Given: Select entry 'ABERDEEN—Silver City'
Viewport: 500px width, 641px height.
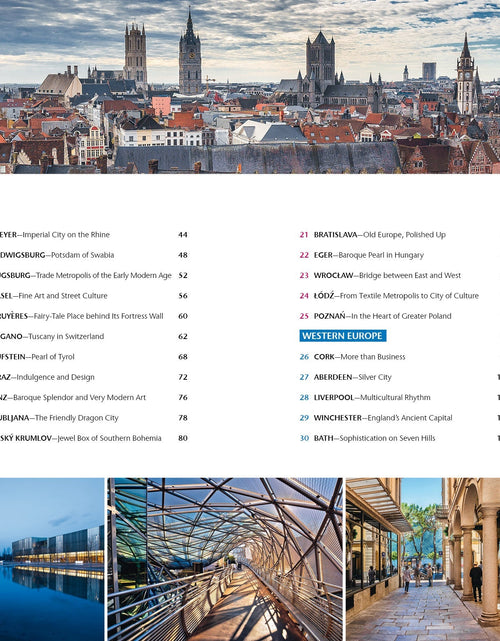Looking at the screenshot, I should (x=352, y=377).
